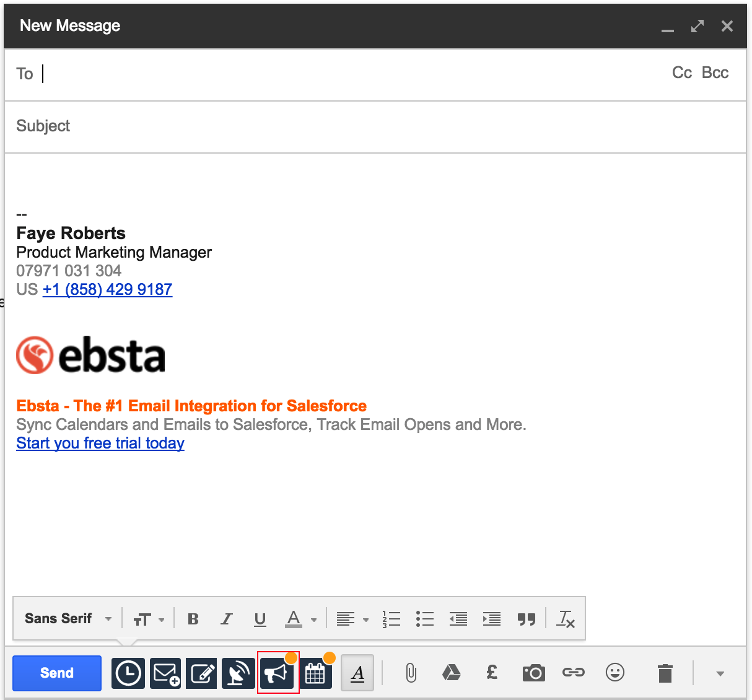
Task: Open the calendar scheduling icon
Action: pyautogui.click(x=315, y=673)
